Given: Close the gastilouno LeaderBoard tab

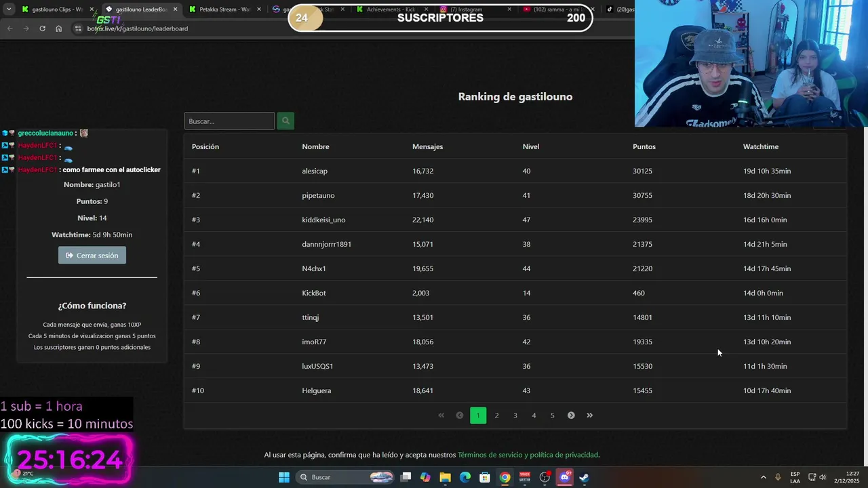Looking at the screenshot, I should click(x=175, y=9).
